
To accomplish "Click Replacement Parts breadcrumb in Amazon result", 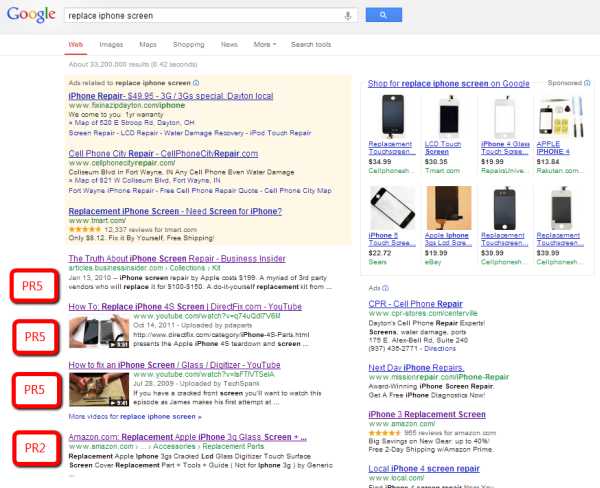I will pyautogui.click(x=233, y=447).
